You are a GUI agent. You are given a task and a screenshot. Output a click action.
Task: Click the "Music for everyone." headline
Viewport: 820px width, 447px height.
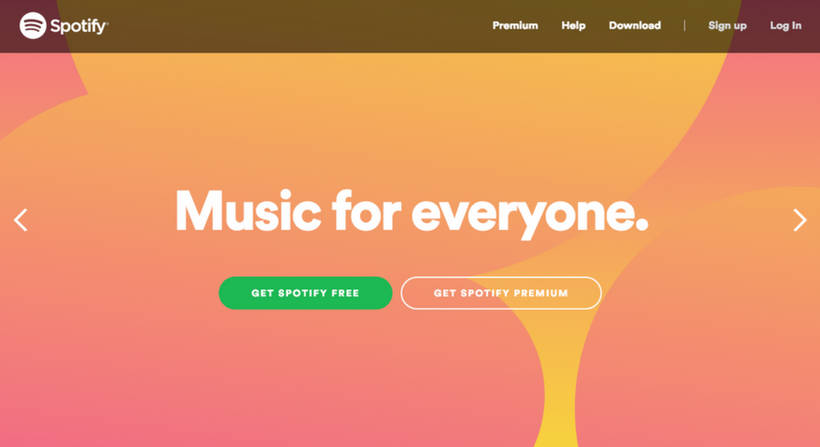pyautogui.click(x=412, y=213)
